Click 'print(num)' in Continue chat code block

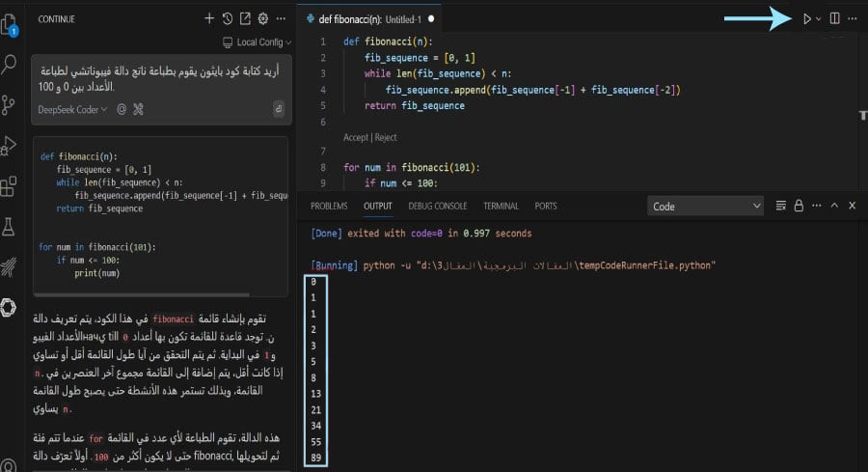click(x=96, y=272)
